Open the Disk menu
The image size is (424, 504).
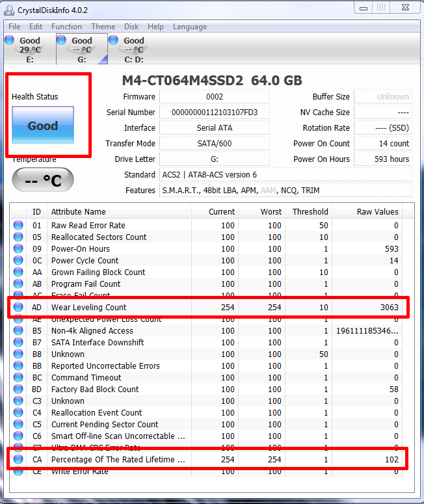click(131, 27)
